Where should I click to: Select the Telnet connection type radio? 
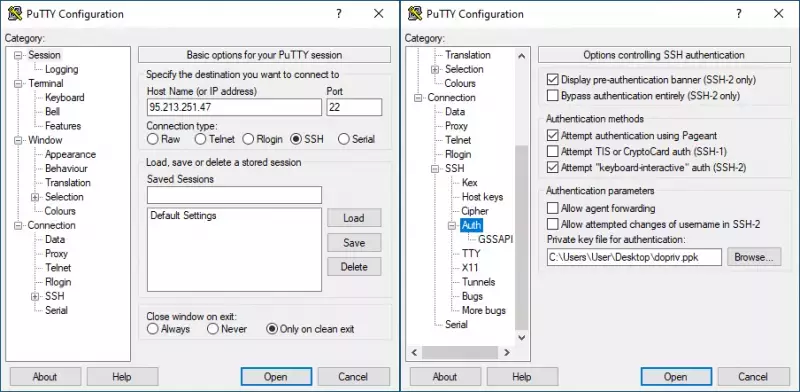(201, 139)
